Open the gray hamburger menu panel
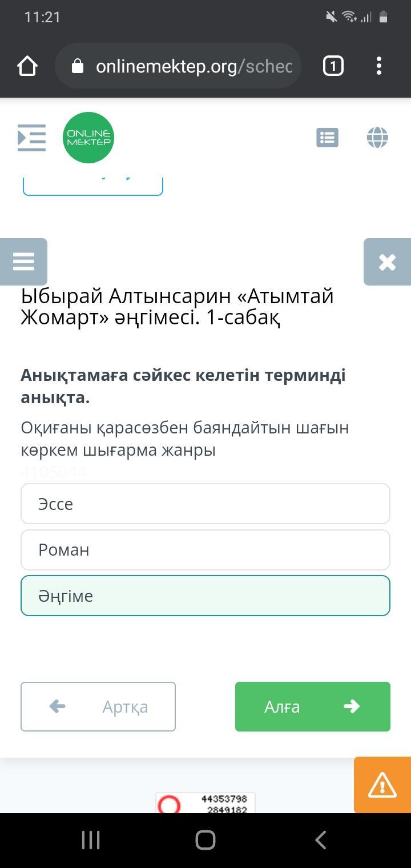Screen dimensions: 411x868 23,262
